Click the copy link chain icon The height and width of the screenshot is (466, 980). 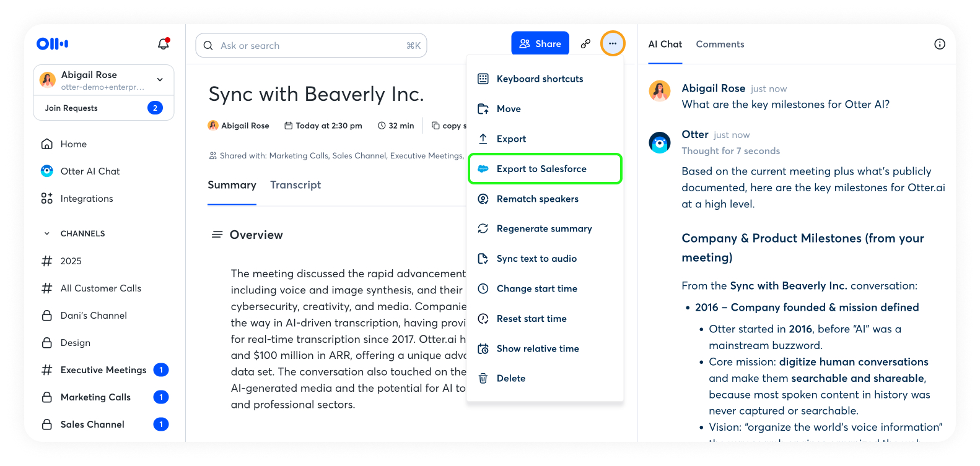[x=585, y=43]
